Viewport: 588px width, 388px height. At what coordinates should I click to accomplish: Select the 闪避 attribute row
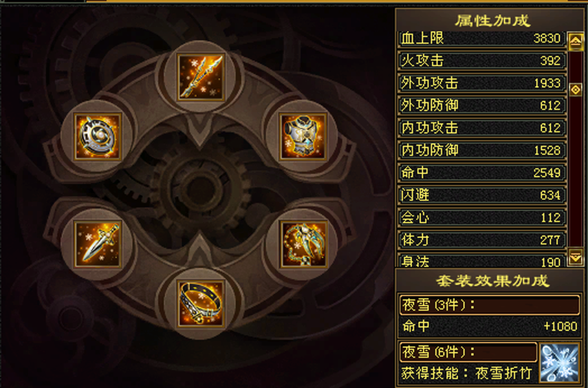click(482, 195)
